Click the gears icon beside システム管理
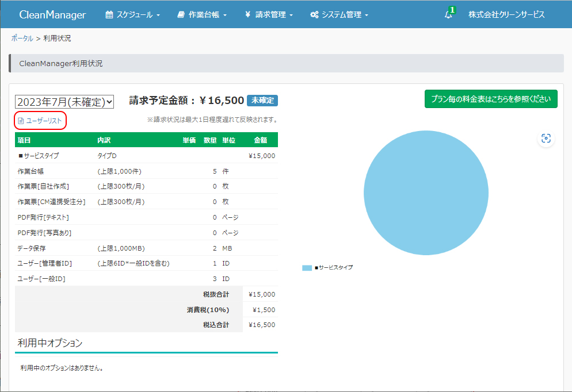Screen dimensions: 572x392 (314, 15)
